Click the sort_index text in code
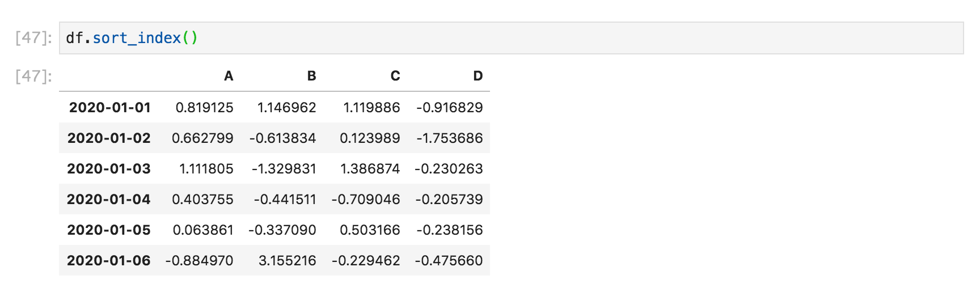The width and height of the screenshot is (980, 288). point(137,38)
